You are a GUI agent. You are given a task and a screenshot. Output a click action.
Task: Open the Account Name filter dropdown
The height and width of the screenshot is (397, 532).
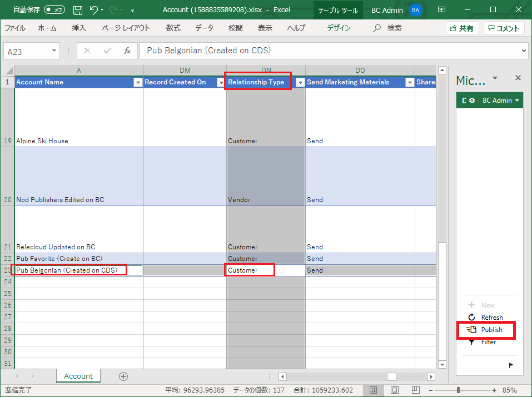point(138,82)
